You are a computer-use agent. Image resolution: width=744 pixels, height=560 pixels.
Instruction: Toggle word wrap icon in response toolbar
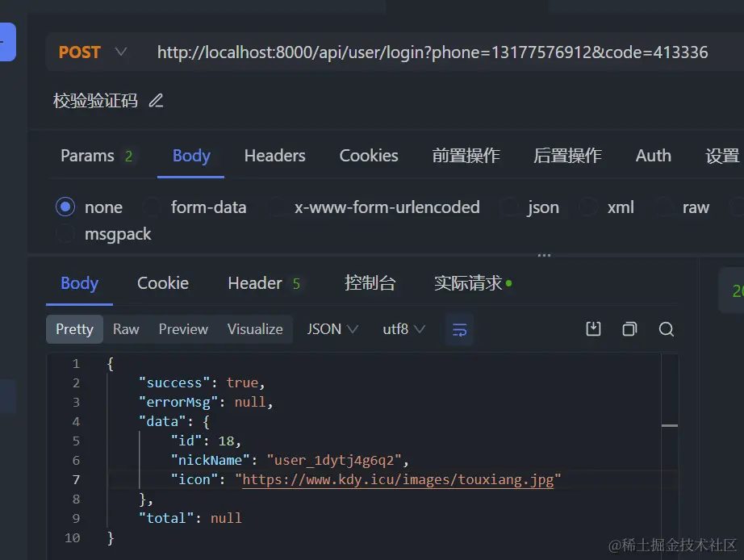[459, 329]
